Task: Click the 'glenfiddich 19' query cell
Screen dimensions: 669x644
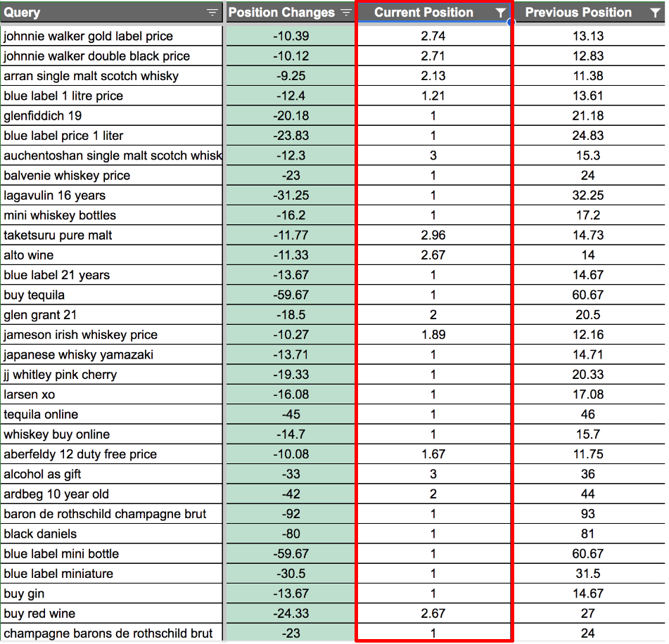Action: pos(112,115)
